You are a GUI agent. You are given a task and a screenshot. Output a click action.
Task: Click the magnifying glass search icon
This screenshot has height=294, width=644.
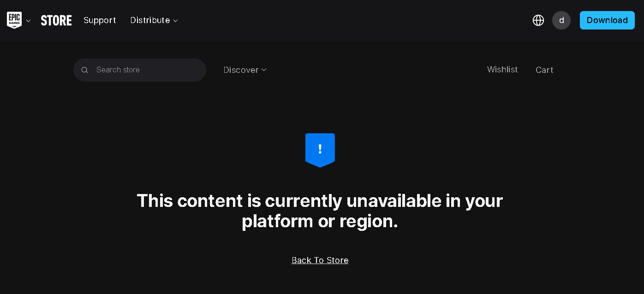pyautogui.click(x=85, y=70)
